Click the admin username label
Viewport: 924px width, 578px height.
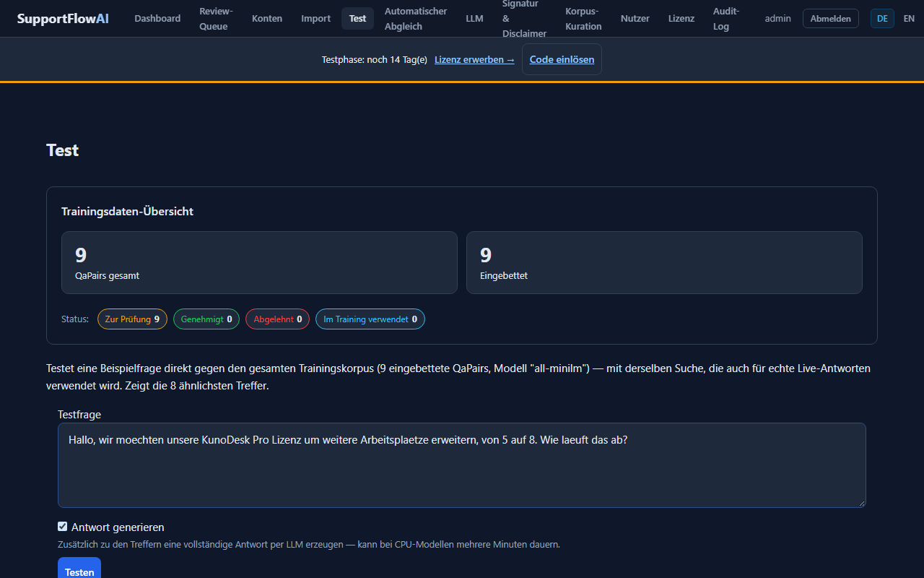point(778,19)
